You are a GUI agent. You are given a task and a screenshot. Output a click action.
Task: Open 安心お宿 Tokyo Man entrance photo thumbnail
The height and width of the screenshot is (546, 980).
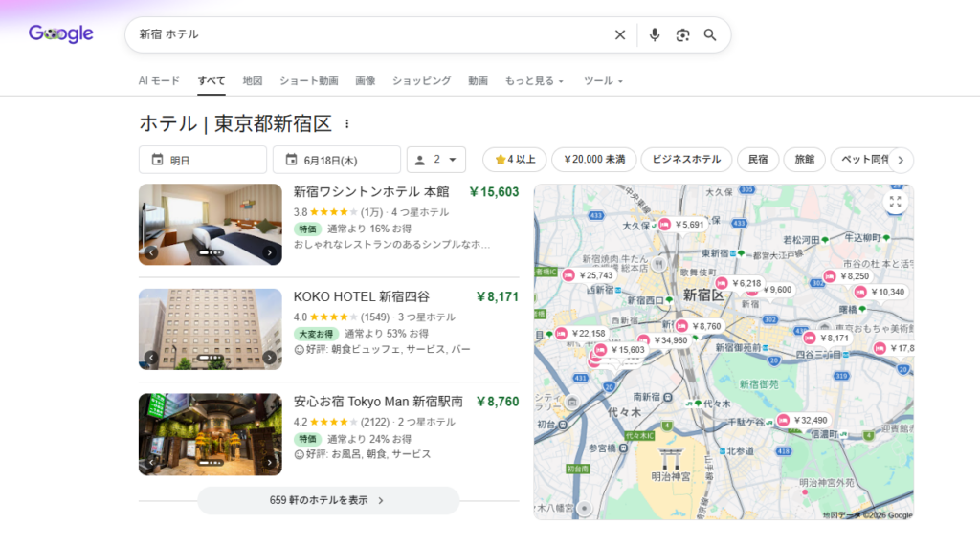[210, 434]
